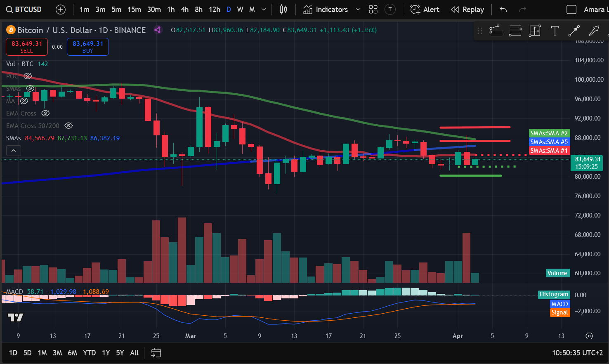Add symbol with the plus icon

61,9
